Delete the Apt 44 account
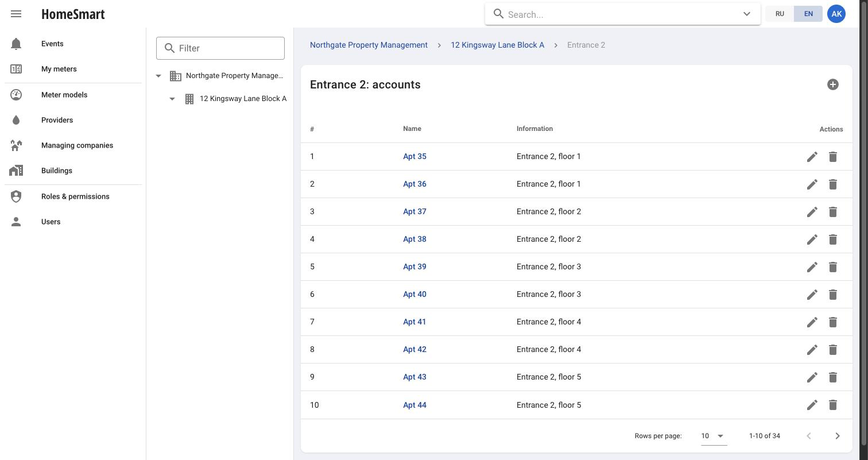The width and height of the screenshot is (868, 460). click(833, 405)
